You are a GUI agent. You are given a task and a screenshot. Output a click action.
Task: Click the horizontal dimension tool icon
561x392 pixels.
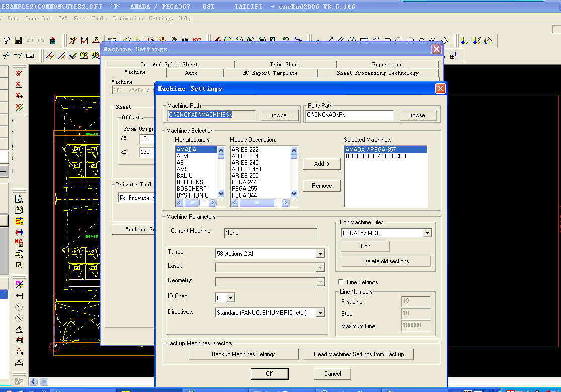(19, 296)
